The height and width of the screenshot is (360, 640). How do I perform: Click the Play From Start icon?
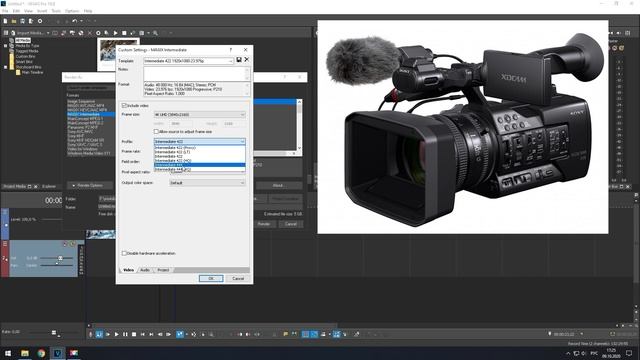pos(108,334)
